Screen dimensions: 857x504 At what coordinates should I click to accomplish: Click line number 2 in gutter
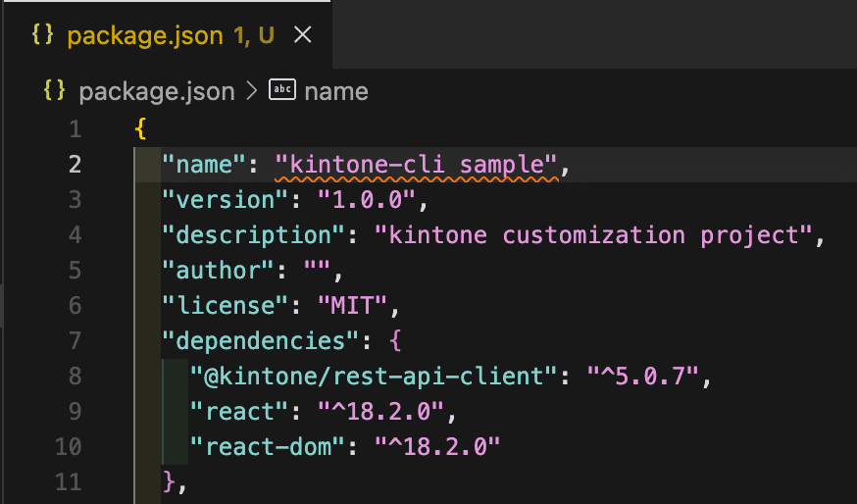[75, 165]
